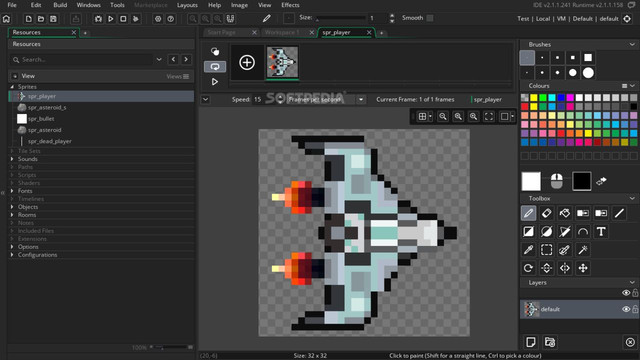Select the Magic Wand tool

pyautogui.click(x=583, y=250)
